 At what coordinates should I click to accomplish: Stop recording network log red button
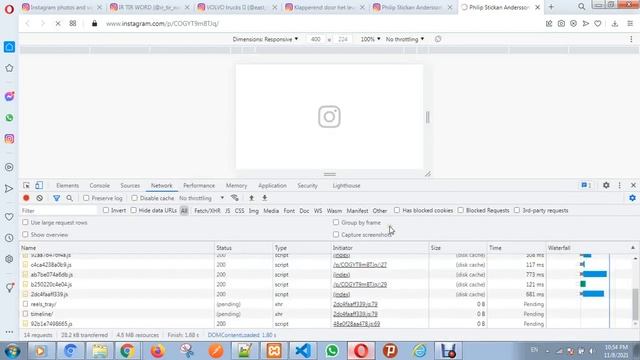[26, 198]
